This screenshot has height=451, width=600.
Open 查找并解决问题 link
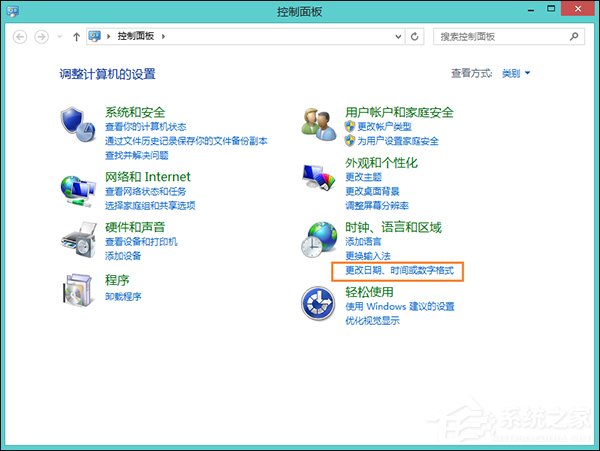coord(137,155)
